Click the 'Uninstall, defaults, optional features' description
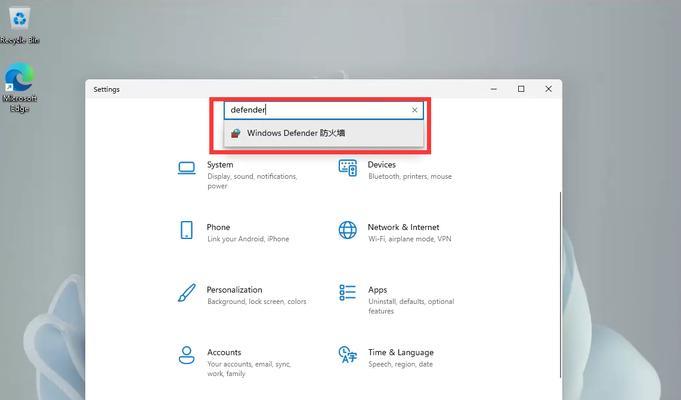Image resolution: width=681 pixels, height=400 pixels. tap(411, 306)
